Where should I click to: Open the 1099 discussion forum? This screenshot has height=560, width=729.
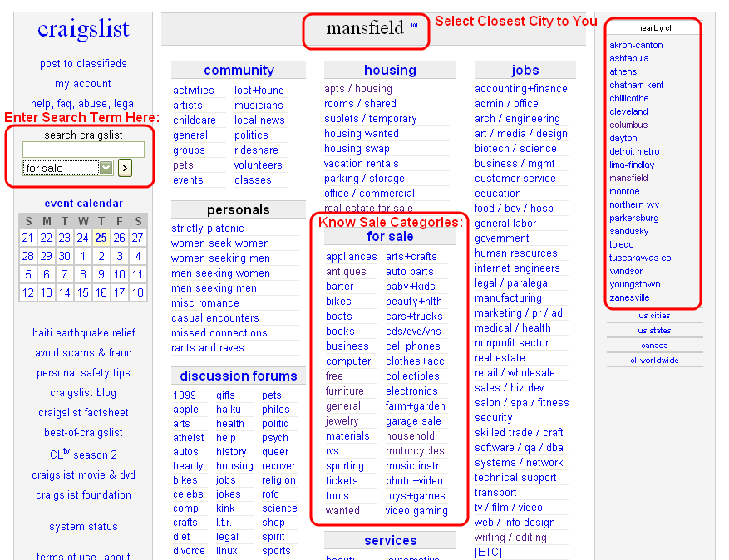(x=184, y=395)
